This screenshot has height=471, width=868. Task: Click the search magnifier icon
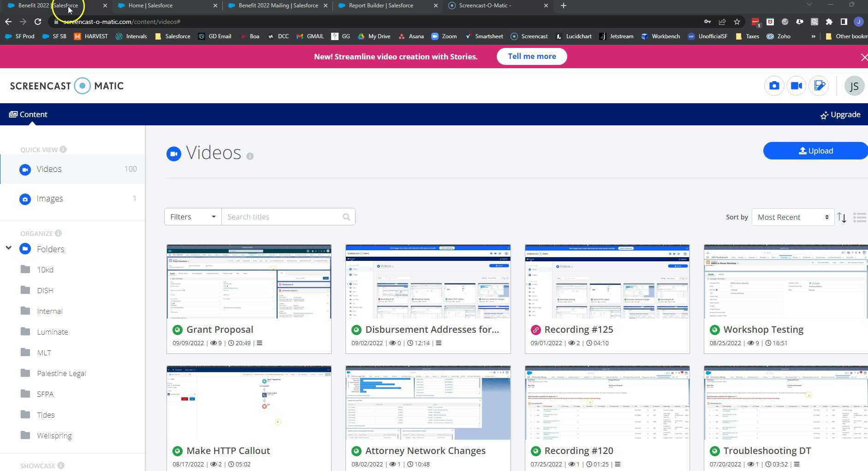click(x=346, y=217)
